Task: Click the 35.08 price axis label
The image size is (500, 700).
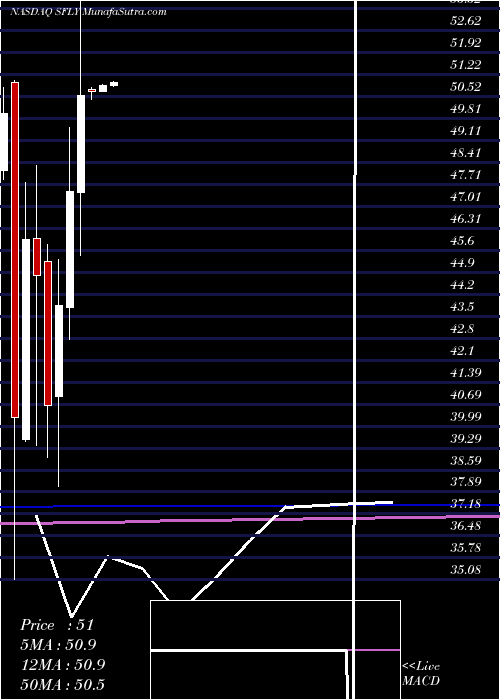Action: pos(466,570)
